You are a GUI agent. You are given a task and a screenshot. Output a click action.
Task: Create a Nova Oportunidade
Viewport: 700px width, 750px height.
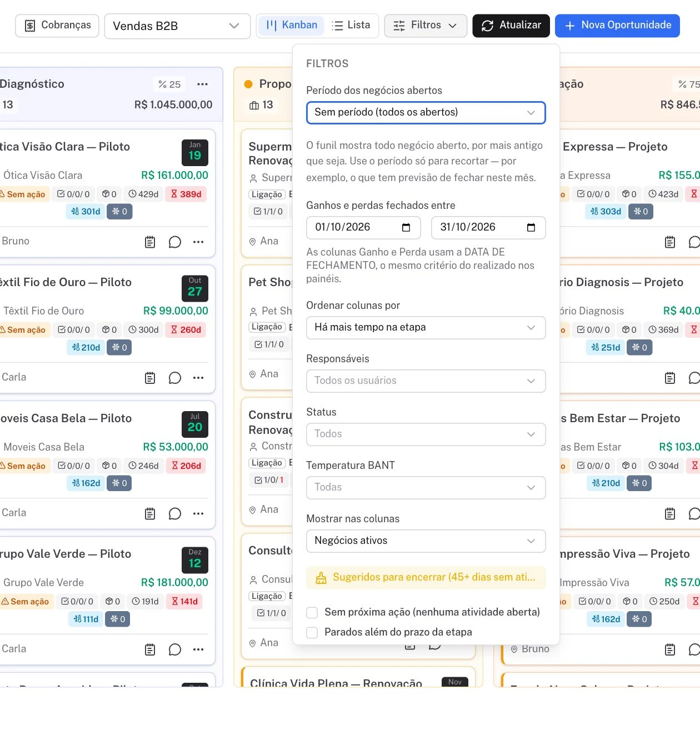pos(617,26)
